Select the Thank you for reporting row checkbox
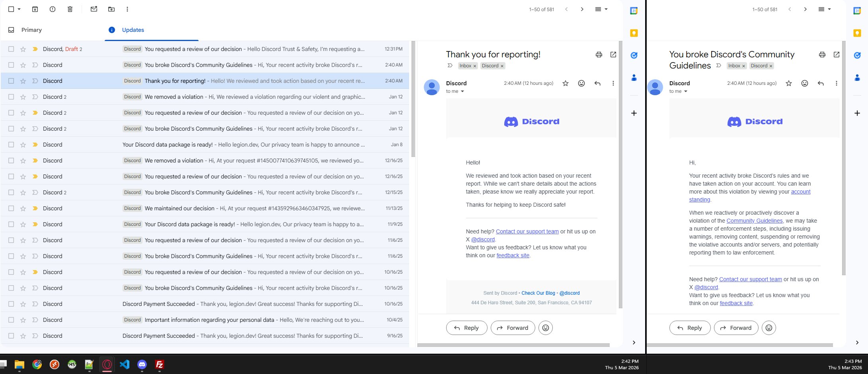Viewport: 868px width, 374px height. 11,81
